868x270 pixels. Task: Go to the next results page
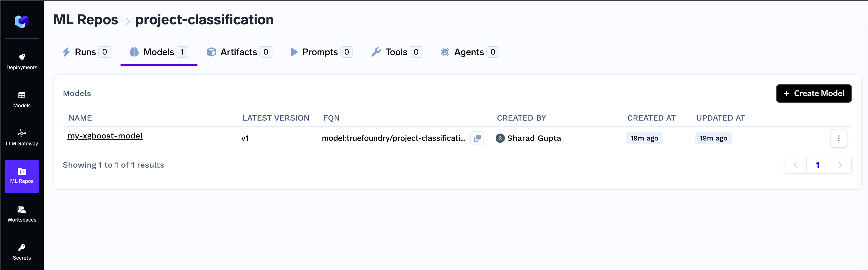click(x=840, y=165)
